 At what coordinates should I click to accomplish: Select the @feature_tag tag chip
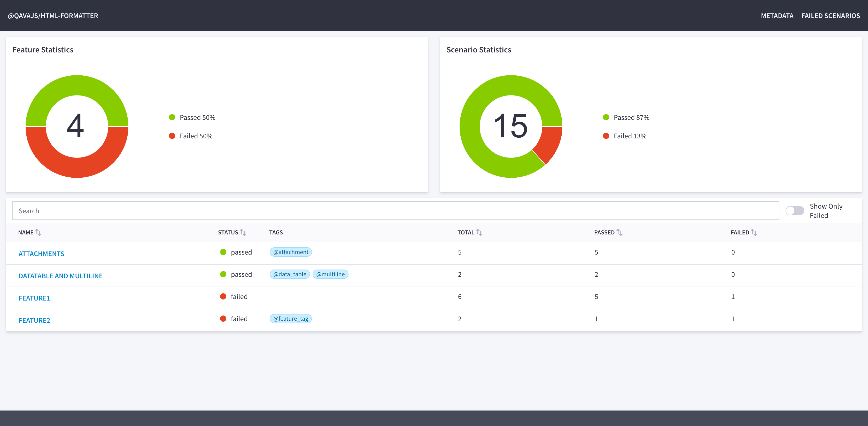(290, 319)
